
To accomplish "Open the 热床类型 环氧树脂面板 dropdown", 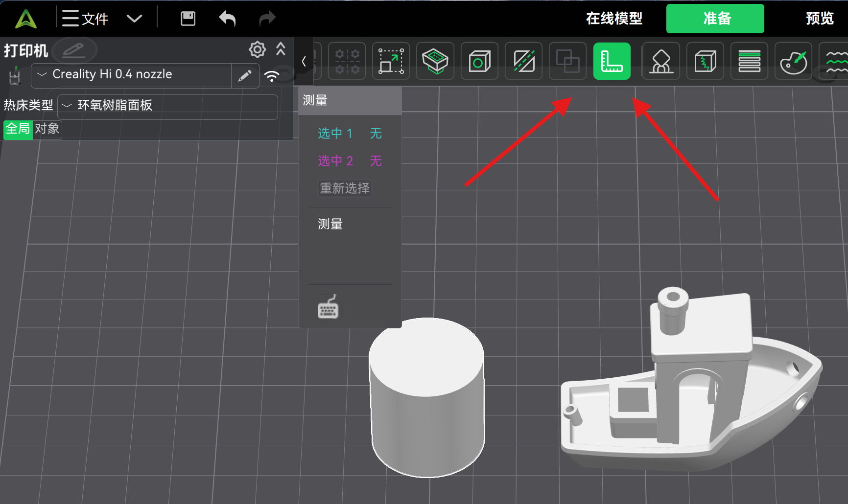I will pos(167,106).
